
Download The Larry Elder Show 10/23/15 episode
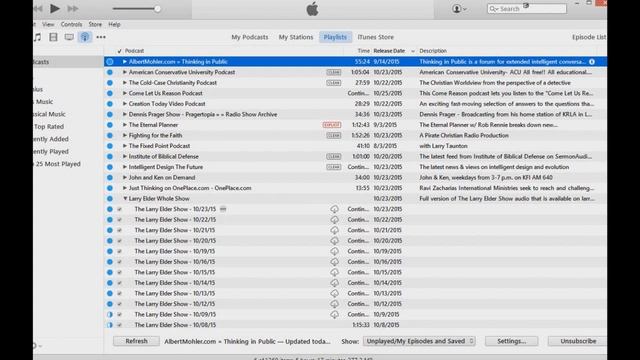(334, 209)
